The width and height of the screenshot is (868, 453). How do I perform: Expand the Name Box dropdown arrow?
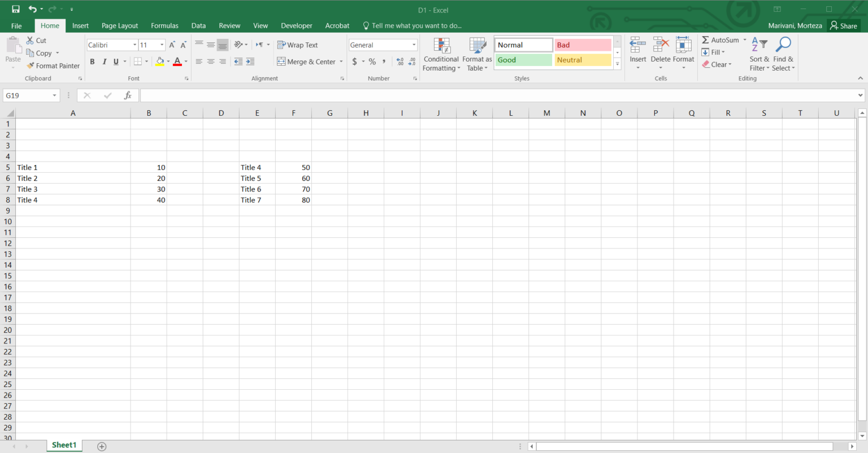55,95
